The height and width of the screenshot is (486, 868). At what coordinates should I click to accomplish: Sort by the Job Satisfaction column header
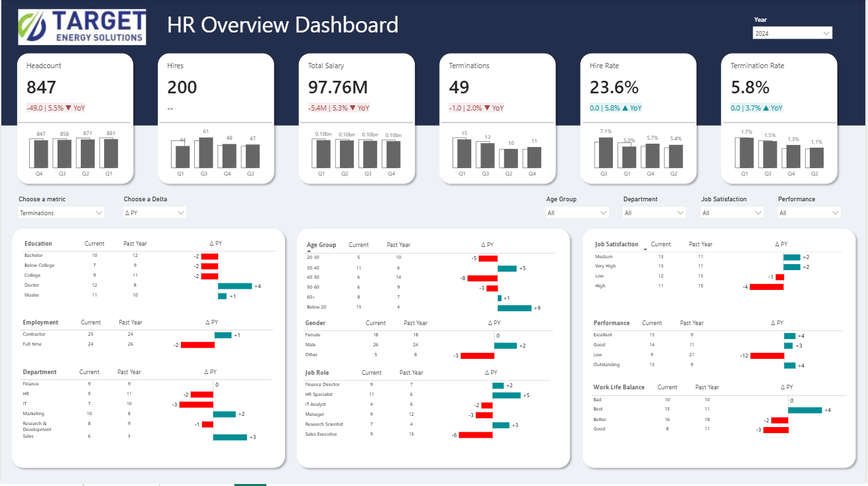[x=617, y=244]
